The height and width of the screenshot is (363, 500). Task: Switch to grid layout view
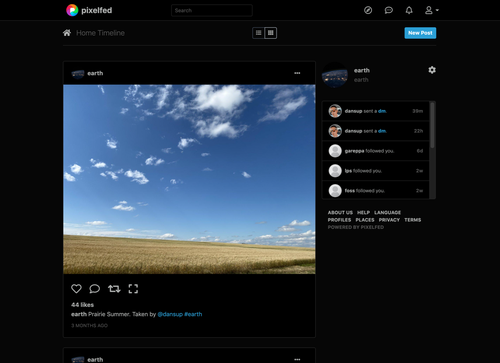point(271,33)
